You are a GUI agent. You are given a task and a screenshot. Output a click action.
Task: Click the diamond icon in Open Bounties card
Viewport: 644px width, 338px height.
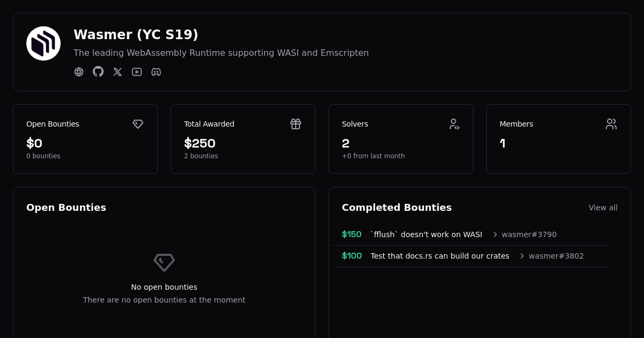pyautogui.click(x=138, y=124)
